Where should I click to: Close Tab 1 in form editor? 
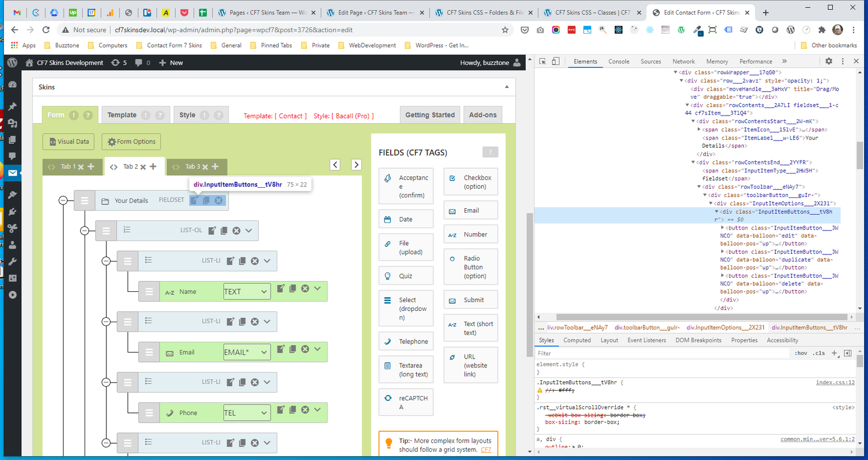81,167
